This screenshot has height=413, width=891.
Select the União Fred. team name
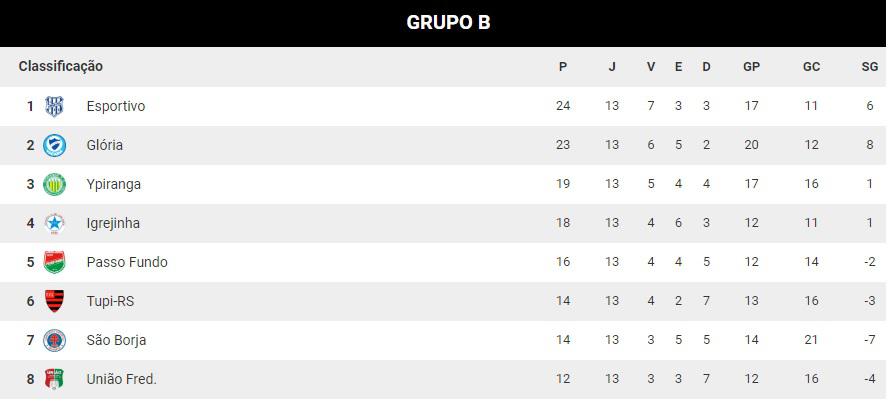(122, 379)
